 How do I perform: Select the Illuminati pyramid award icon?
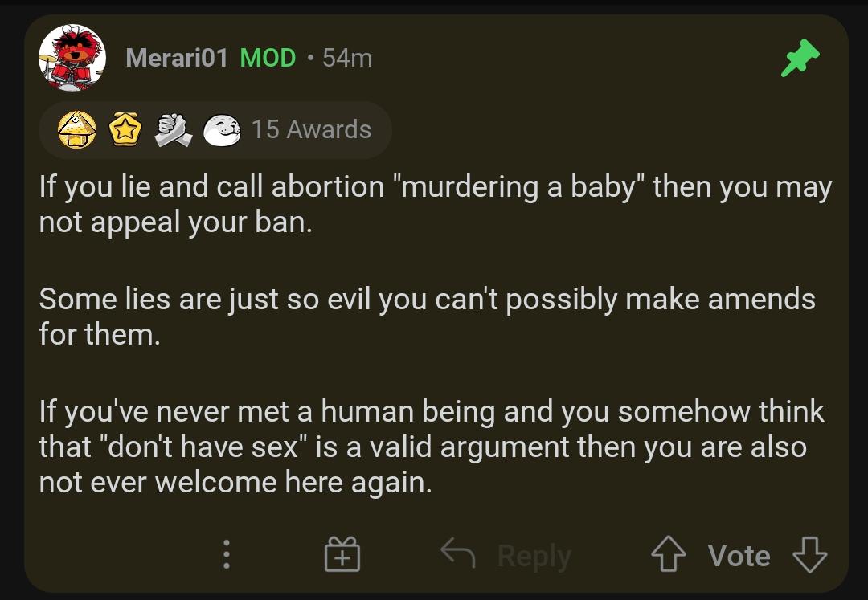(x=77, y=130)
